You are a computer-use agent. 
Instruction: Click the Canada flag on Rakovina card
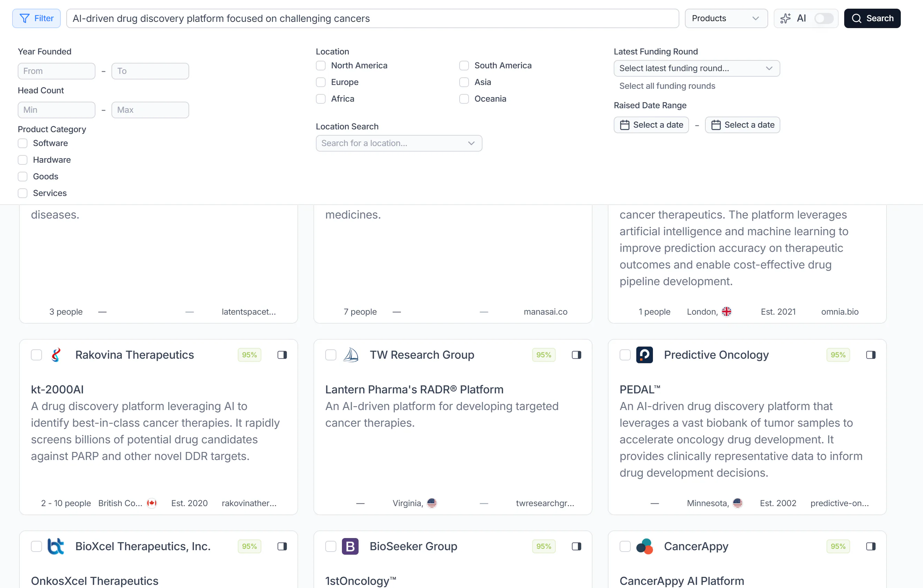152,503
